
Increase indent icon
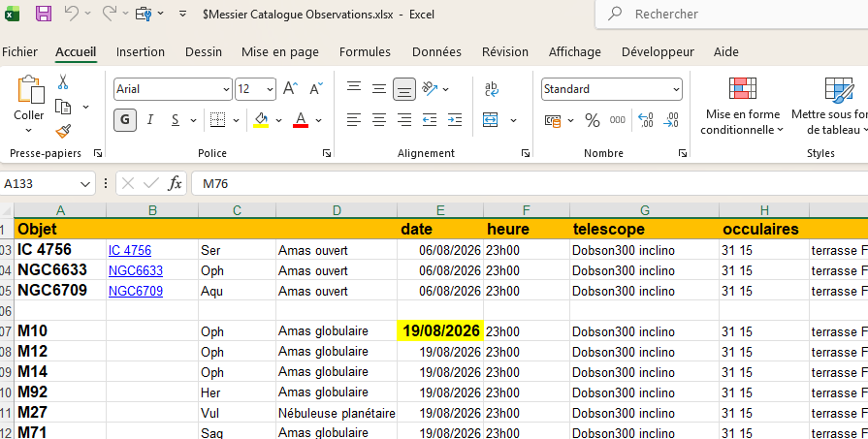(x=455, y=119)
